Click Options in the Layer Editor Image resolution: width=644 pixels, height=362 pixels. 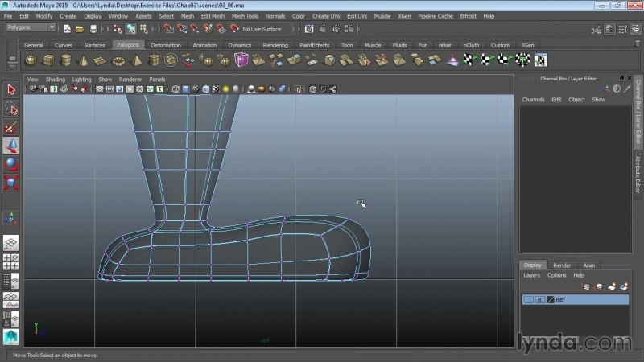pyautogui.click(x=556, y=275)
